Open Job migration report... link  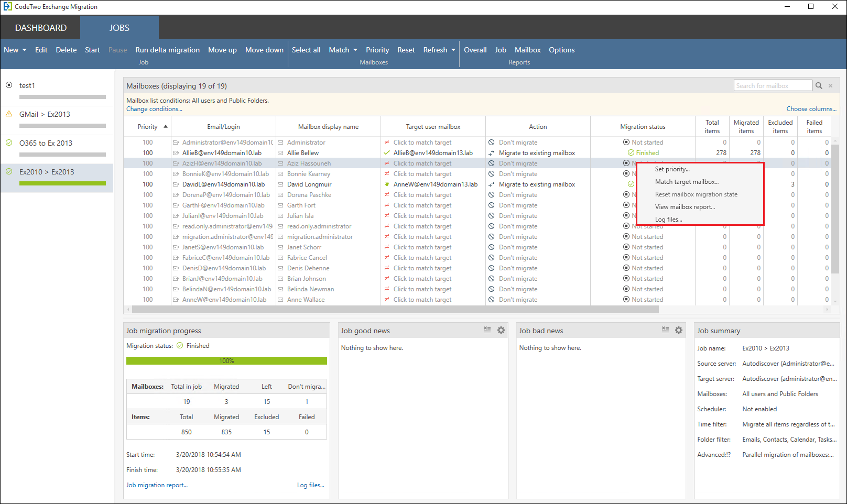click(x=157, y=485)
